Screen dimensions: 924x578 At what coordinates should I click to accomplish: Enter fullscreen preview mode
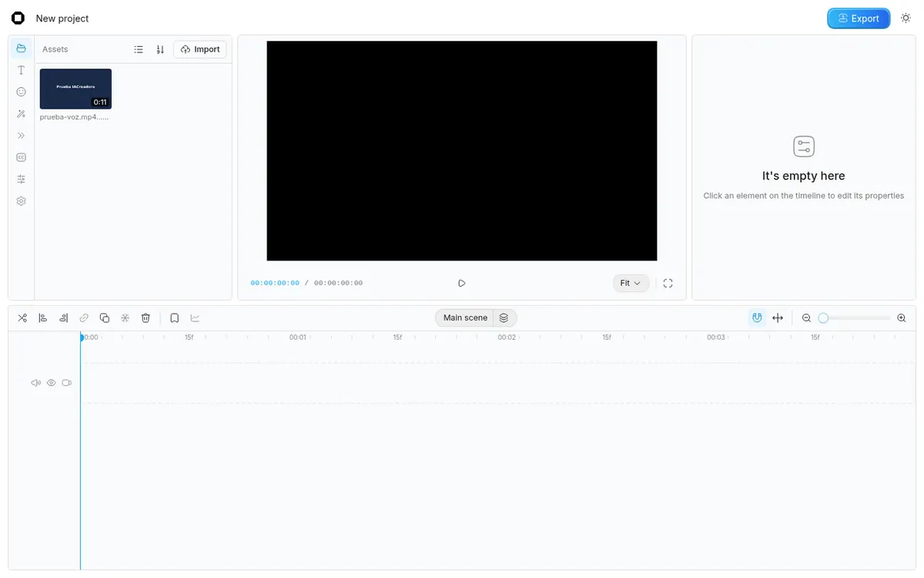[668, 283]
